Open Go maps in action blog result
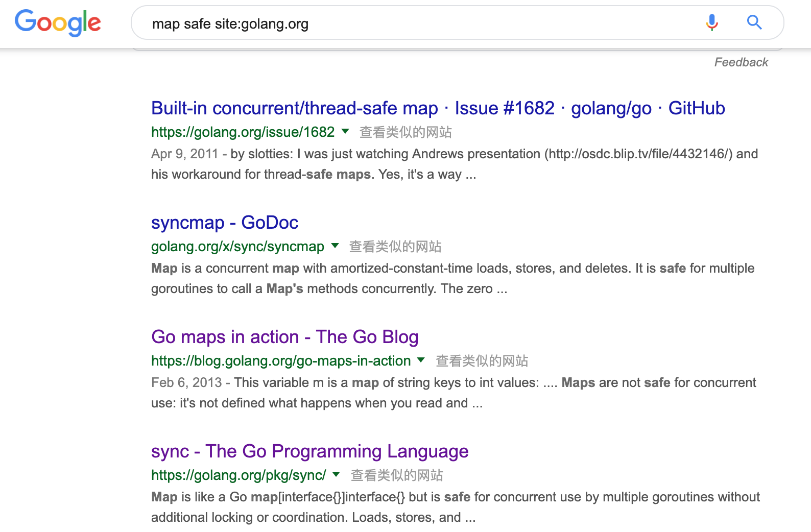This screenshot has width=811, height=532. click(x=285, y=337)
